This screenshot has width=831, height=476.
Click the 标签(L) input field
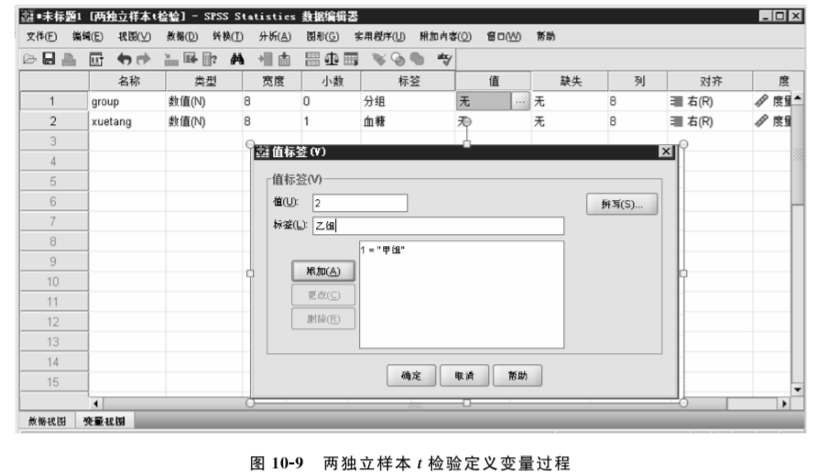point(438,225)
